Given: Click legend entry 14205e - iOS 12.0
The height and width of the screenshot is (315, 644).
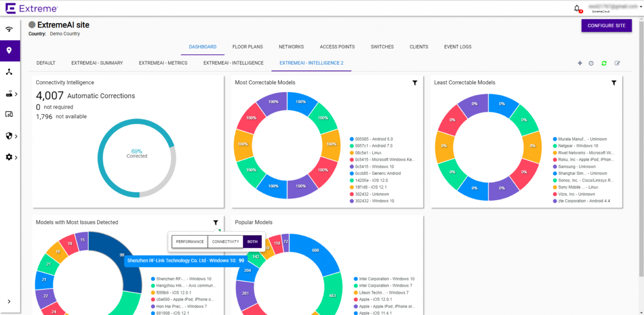Looking at the screenshot, I should [x=369, y=180].
